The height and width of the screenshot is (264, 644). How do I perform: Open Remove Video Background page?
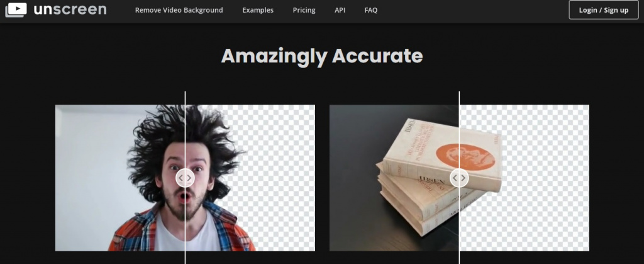pos(179,10)
